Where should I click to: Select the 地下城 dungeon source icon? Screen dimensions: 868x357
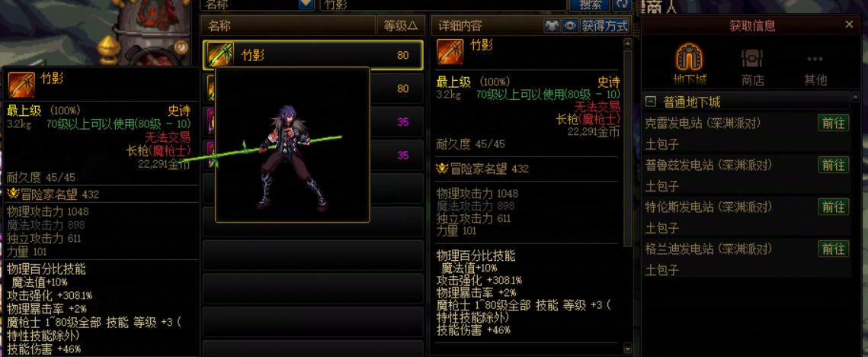coord(689,58)
